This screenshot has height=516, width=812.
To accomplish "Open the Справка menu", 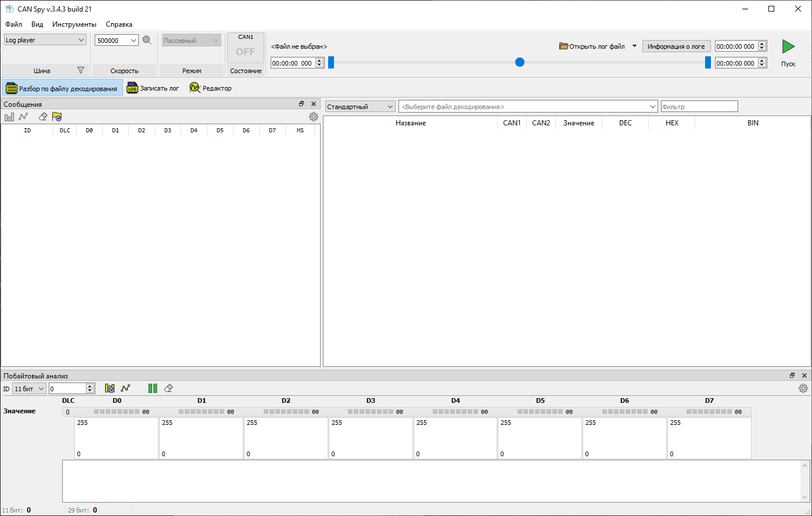I will (x=119, y=24).
